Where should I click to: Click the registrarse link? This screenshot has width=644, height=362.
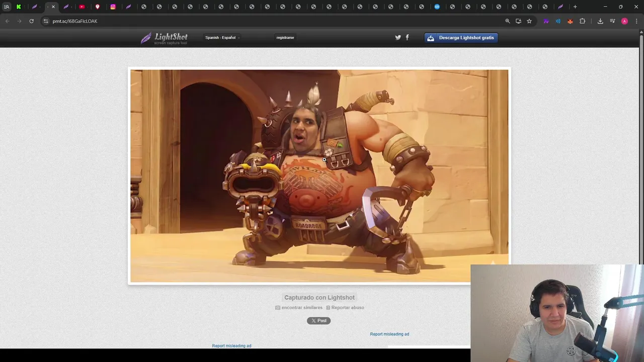[x=285, y=38]
